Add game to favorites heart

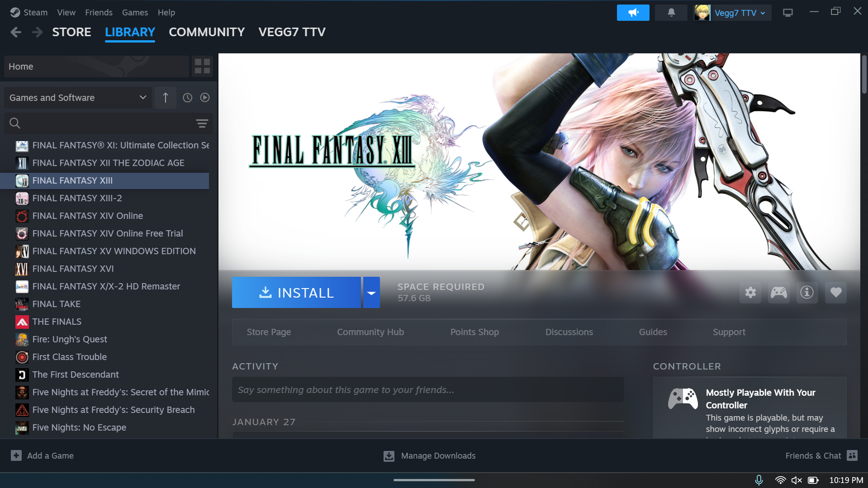point(836,293)
